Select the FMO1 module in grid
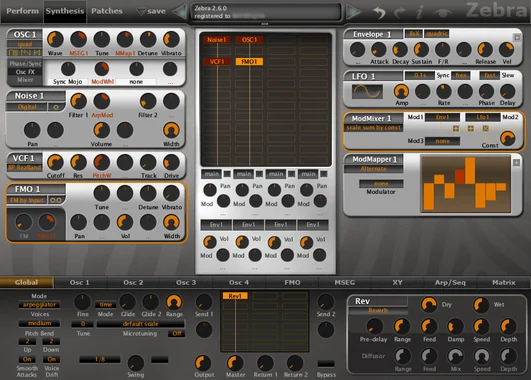 coord(249,62)
